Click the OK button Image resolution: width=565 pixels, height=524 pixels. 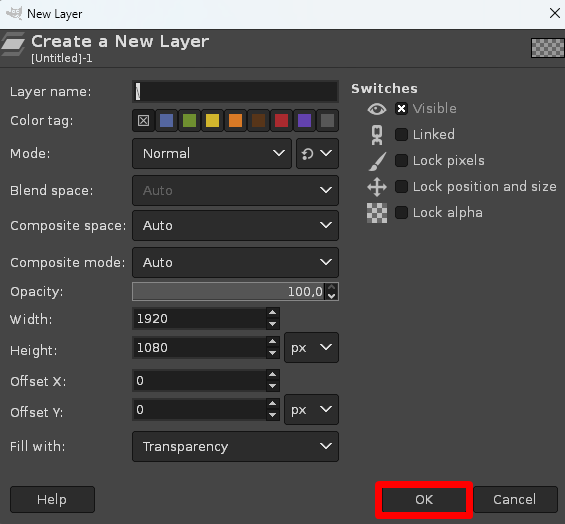(424, 499)
